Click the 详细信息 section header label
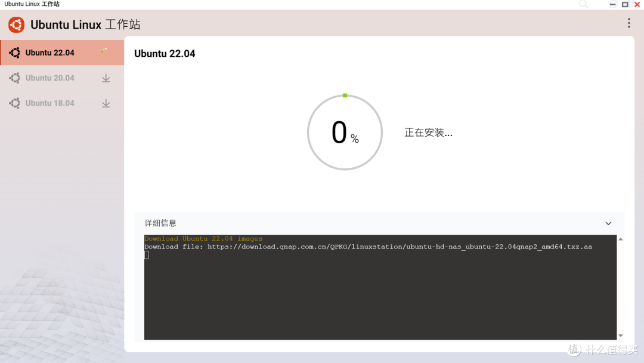 [160, 223]
